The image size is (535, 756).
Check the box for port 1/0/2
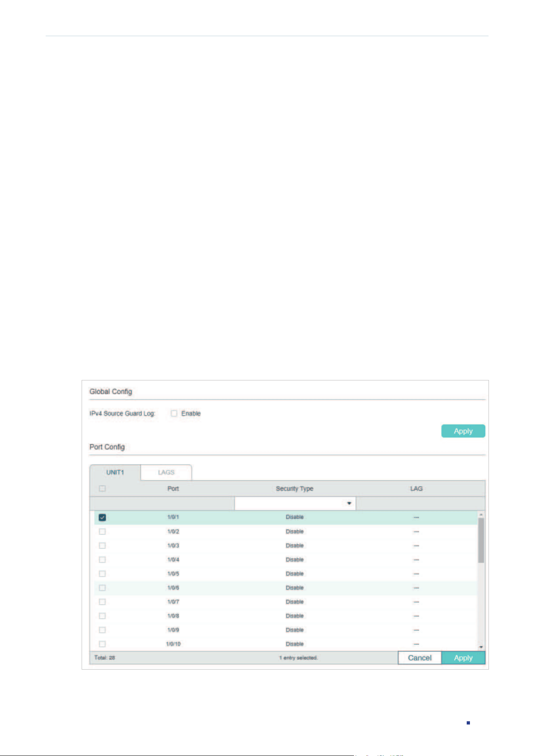coord(102,531)
